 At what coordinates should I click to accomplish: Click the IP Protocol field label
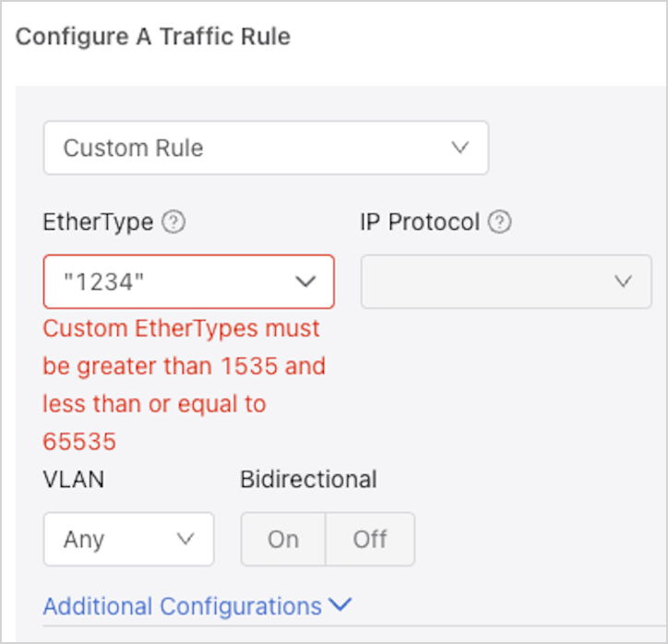[x=420, y=222]
